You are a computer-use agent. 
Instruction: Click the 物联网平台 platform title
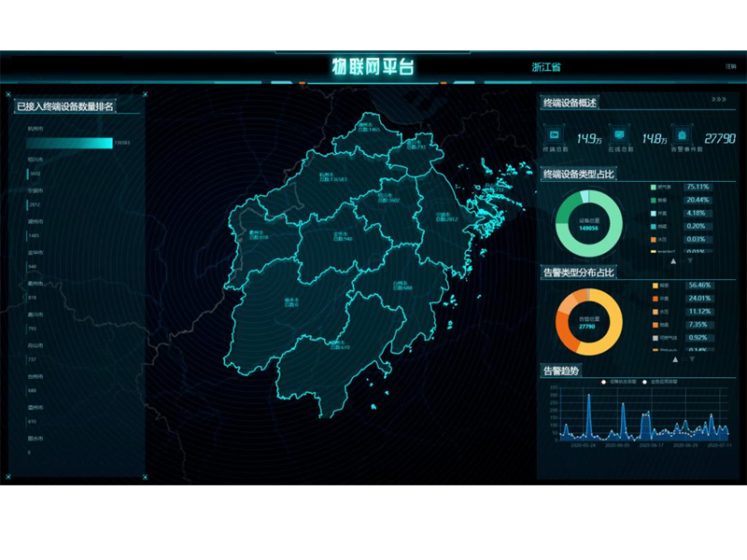pyautogui.click(x=373, y=66)
